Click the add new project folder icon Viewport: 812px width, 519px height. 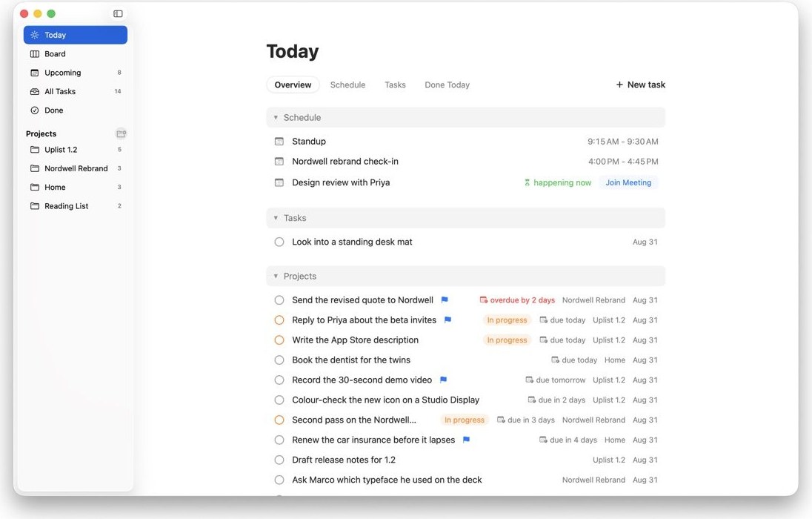coord(122,133)
